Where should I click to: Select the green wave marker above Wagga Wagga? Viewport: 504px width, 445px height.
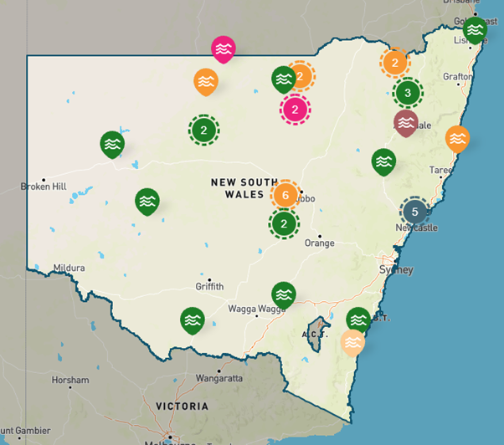tap(284, 294)
